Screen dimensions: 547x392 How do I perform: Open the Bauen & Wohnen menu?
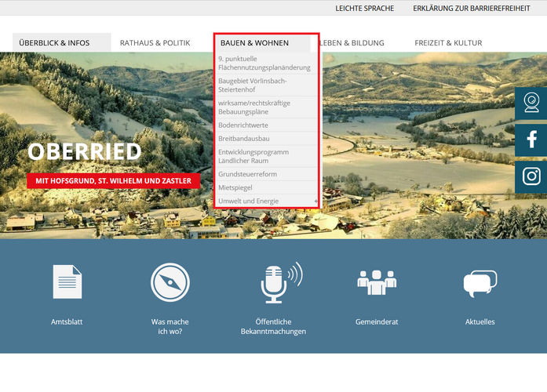coord(254,43)
